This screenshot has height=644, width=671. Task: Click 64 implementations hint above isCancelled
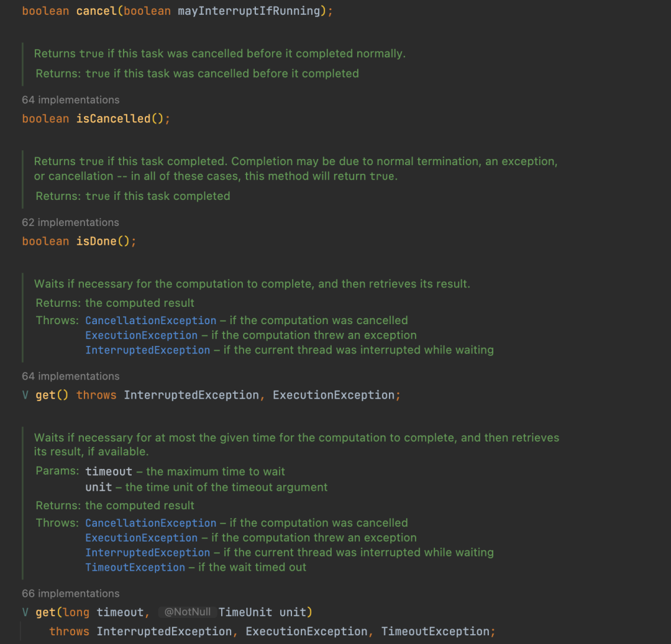[x=70, y=100]
